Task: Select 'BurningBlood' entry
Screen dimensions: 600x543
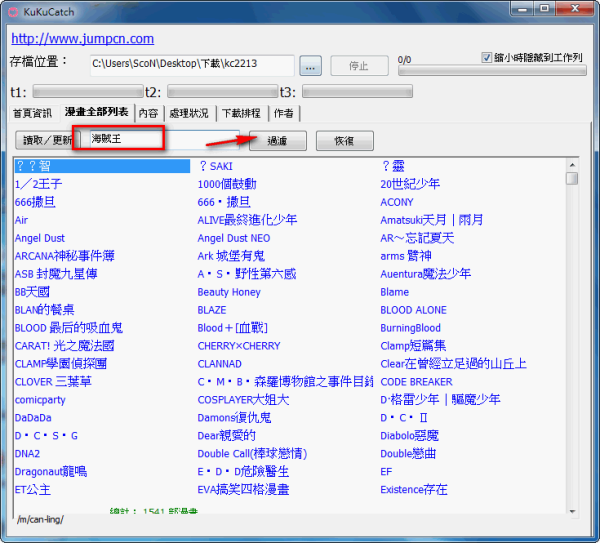Action: [410, 328]
